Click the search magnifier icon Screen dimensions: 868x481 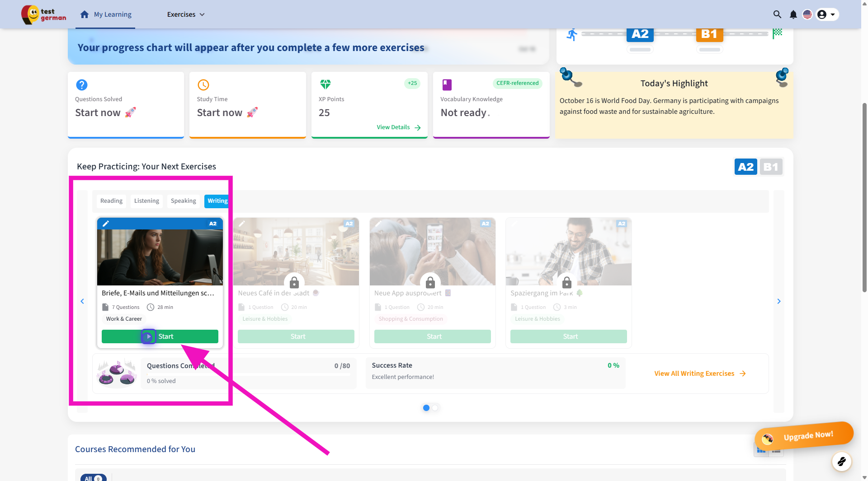[777, 14]
